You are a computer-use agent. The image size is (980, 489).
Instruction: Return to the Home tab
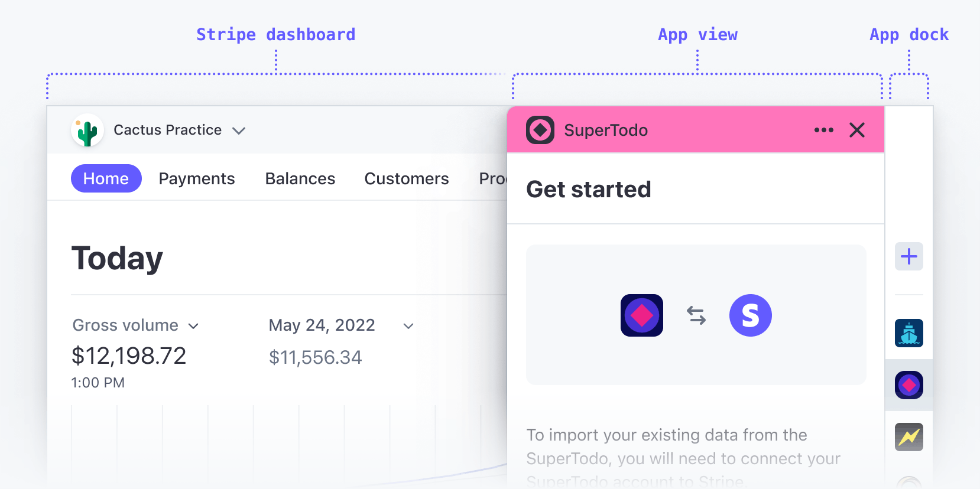106,178
